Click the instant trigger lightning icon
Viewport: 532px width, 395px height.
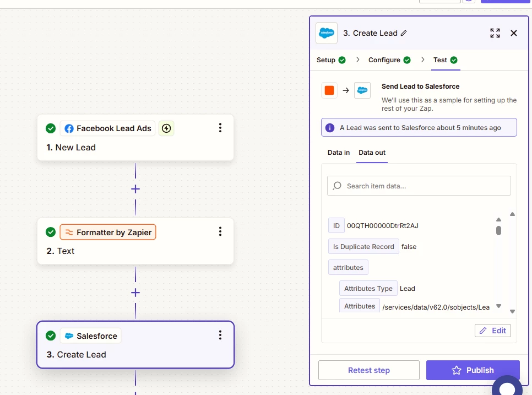[166, 128]
